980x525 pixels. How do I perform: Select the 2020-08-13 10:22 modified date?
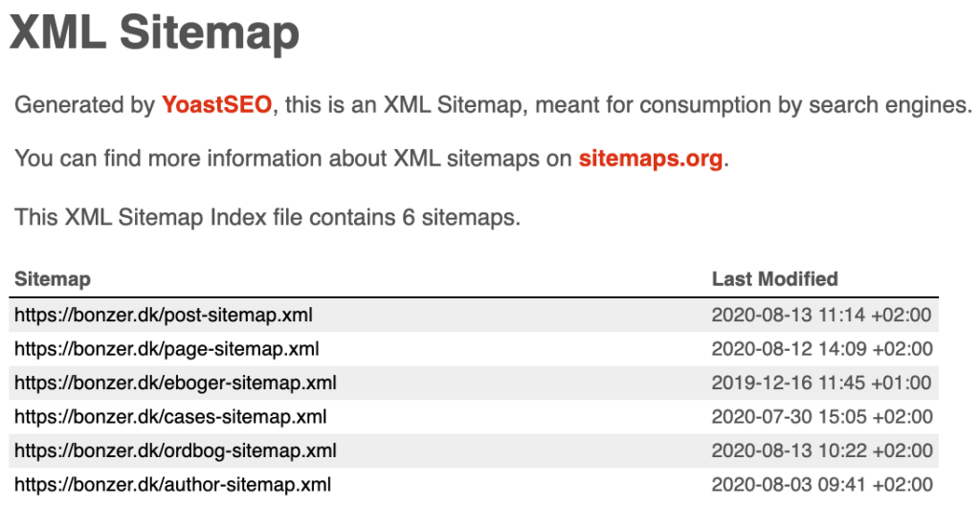click(x=822, y=450)
